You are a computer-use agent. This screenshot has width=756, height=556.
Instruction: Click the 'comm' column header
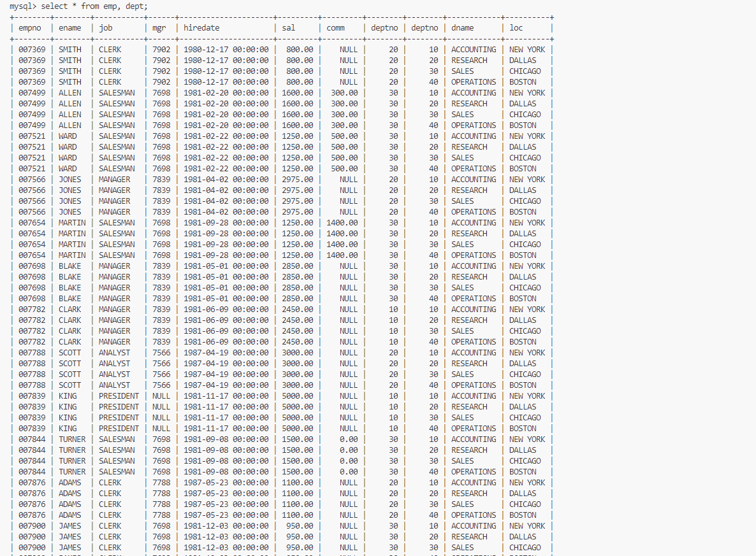tap(335, 28)
